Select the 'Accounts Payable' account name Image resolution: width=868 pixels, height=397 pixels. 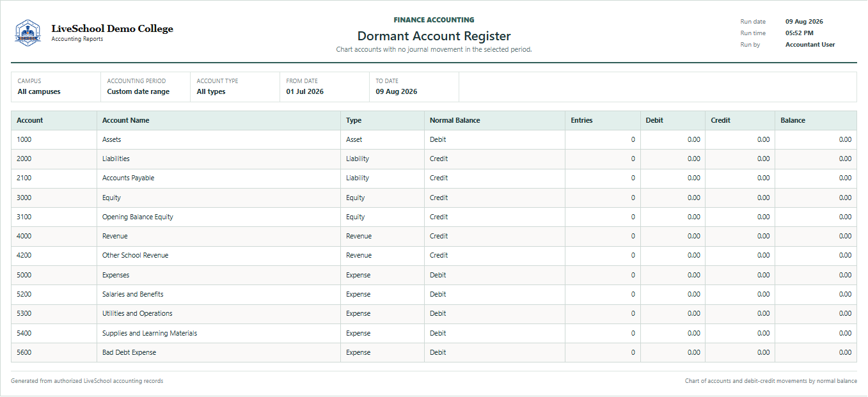click(129, 178)
